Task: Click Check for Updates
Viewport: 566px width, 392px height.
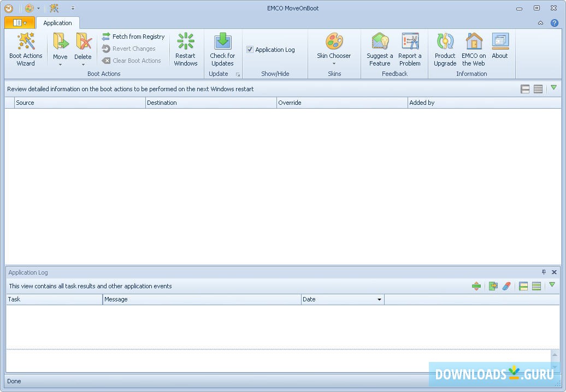Action: [223, 49]
